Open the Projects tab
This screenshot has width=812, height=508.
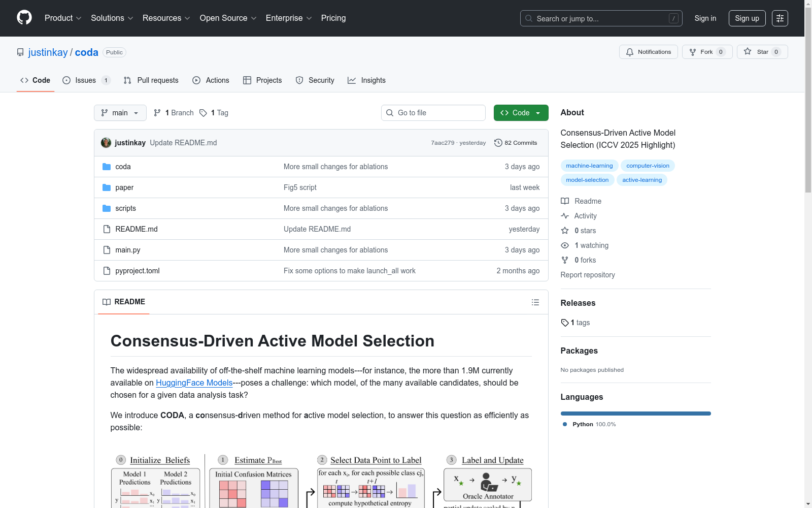click(x=262, y=80)
